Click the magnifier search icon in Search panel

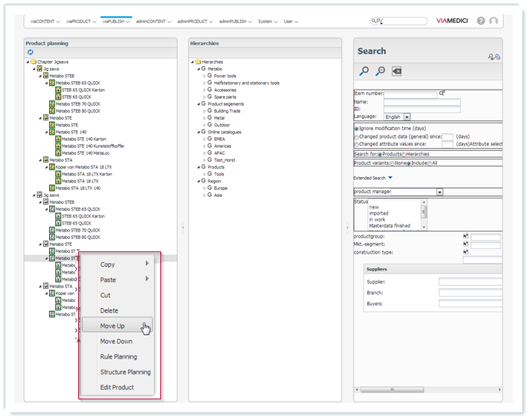tap(364, 71)
